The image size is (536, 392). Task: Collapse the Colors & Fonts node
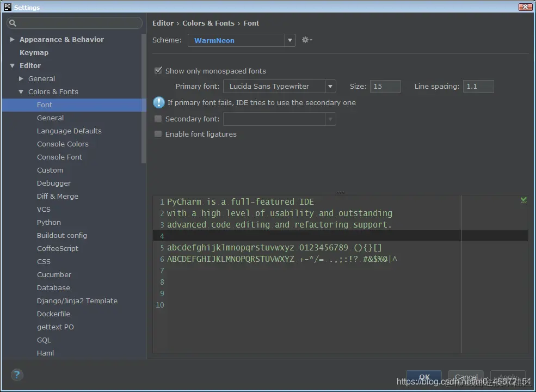tap(21, 91)
